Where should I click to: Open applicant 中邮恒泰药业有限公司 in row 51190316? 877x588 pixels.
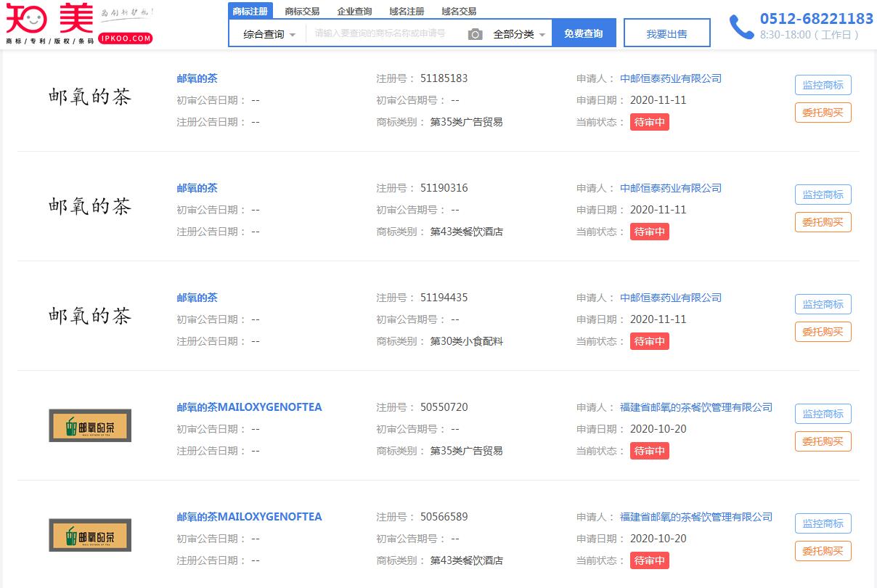[671, 188]
